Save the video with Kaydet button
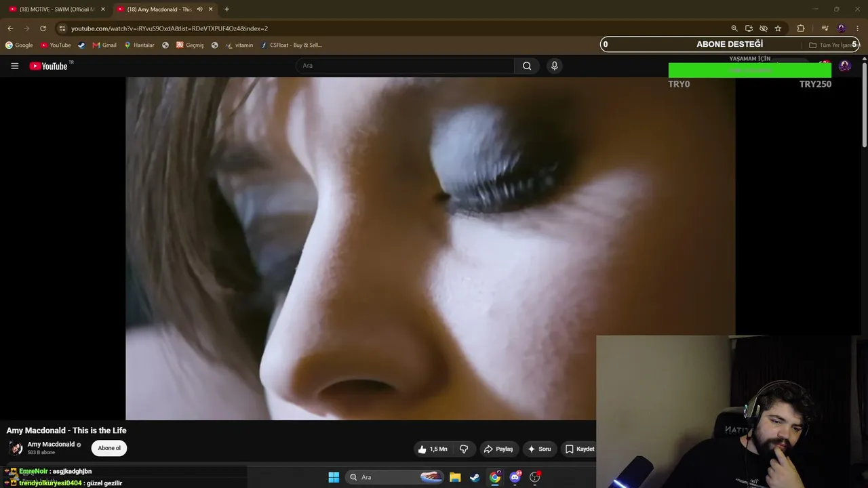Viewport: 868px width, 488px height. click(580, 449)
